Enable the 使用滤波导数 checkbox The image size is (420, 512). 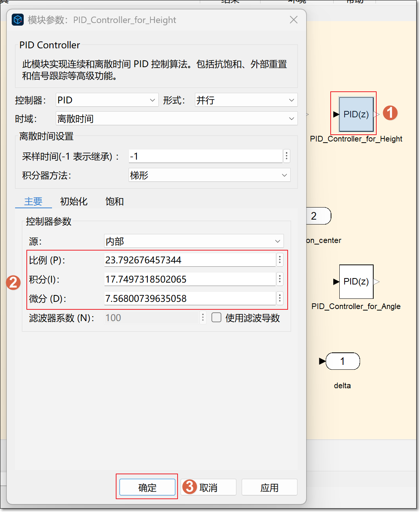(x=216, y=318)
